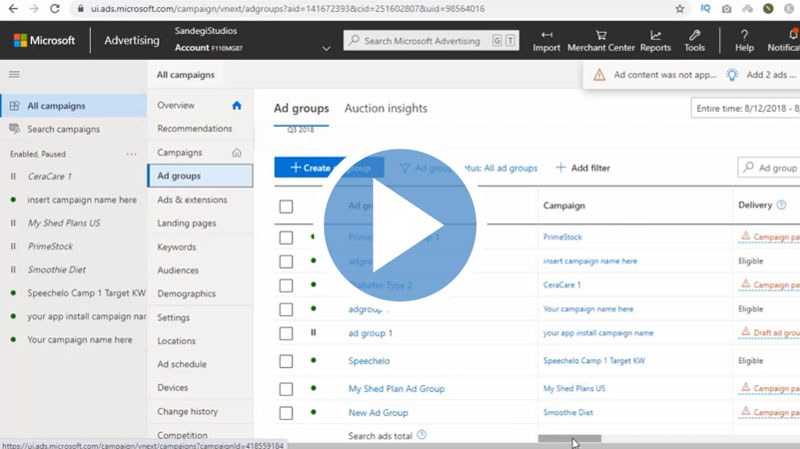
Task: Switch to the Auction insights tab
Action: click(x=386, y=108)
